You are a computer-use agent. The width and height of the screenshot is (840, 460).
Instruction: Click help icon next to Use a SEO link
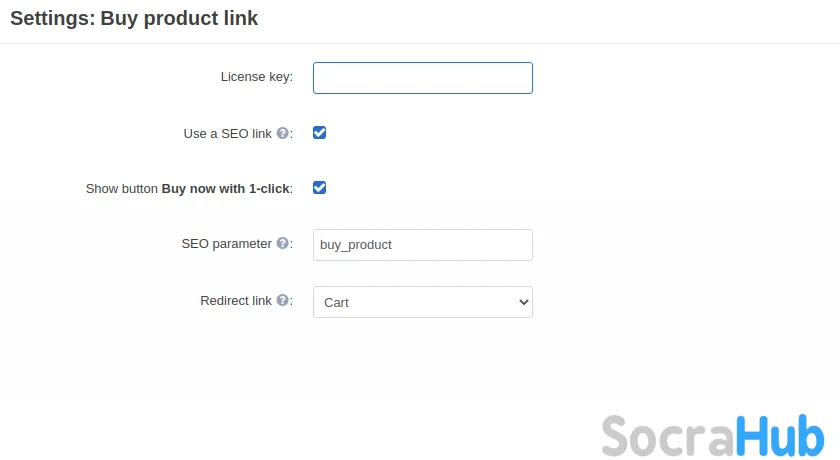pos(283,133)
